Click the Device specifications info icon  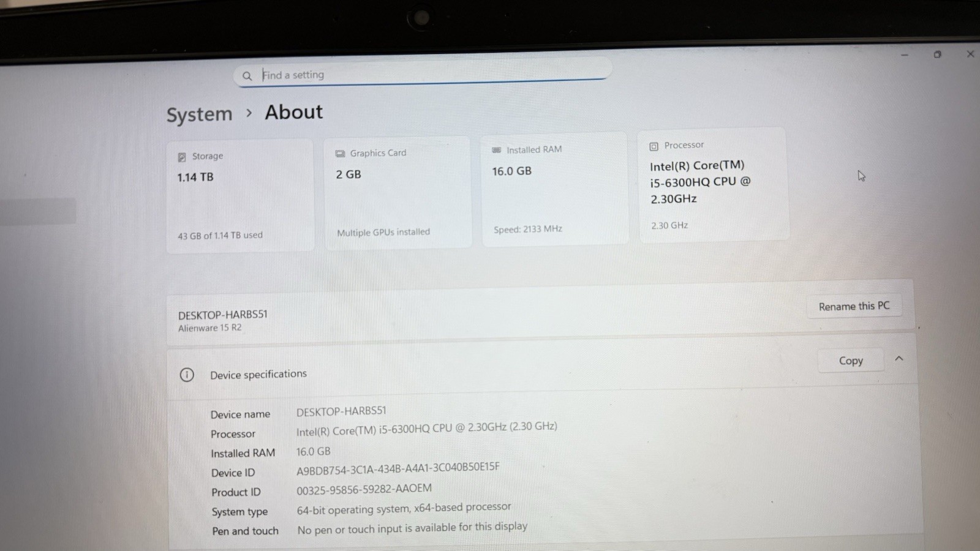point(187,375)
